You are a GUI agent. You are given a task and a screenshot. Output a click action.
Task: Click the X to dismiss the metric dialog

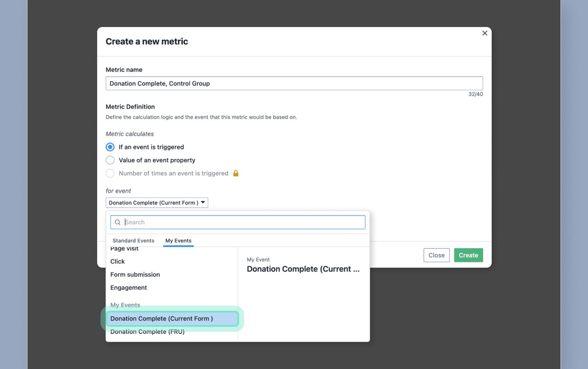point(485,33)
